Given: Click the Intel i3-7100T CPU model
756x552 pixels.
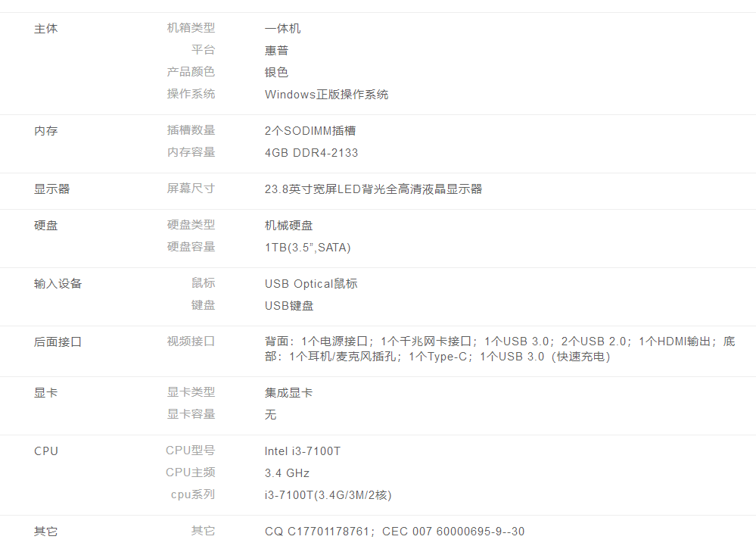Looking at the screenshot, I should point(302,451).
